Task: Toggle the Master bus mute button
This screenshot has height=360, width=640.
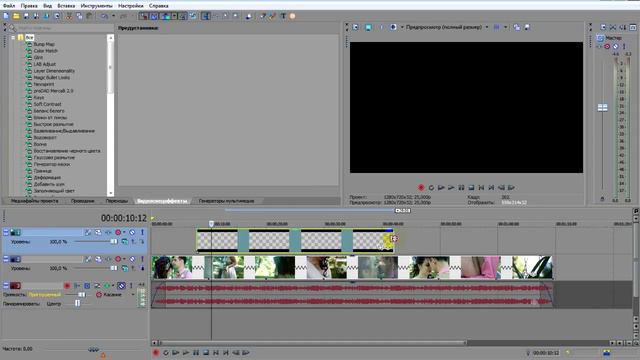Action: [616, 46]
